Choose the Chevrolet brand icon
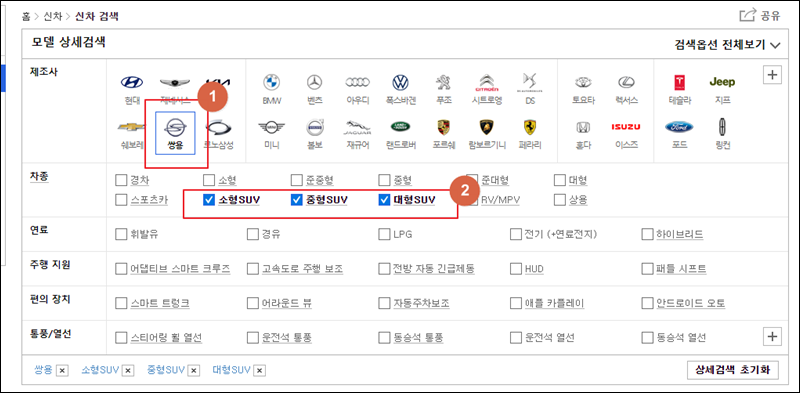This screenshot has height=393, width=800. [x=132, y=127]
